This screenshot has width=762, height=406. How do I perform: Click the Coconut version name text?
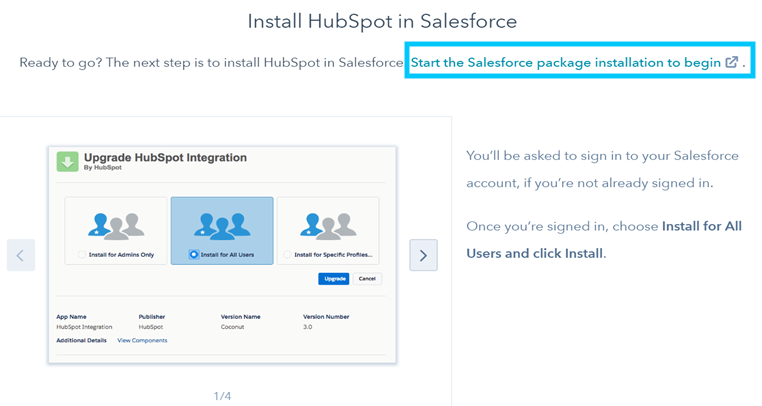pos(233,326)
